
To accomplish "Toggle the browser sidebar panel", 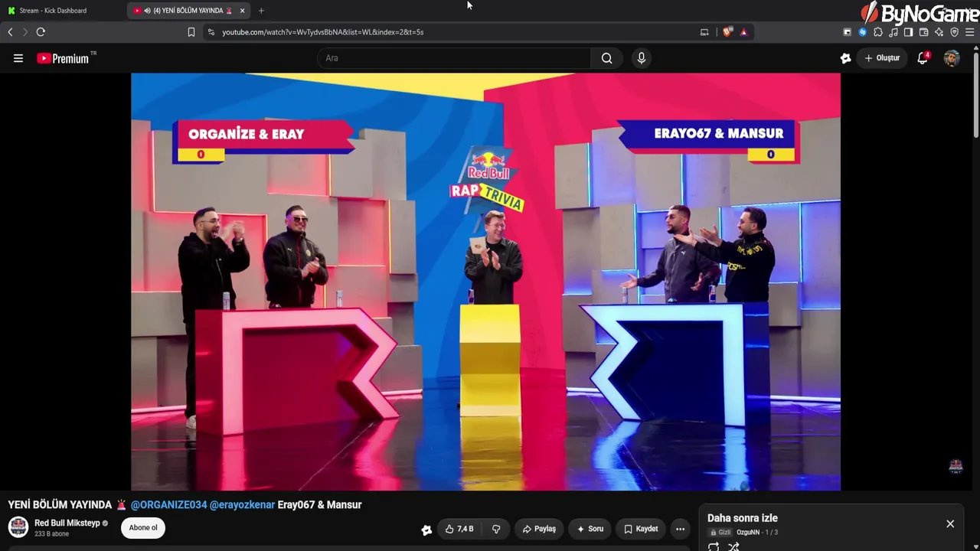I will click(908, 32).
